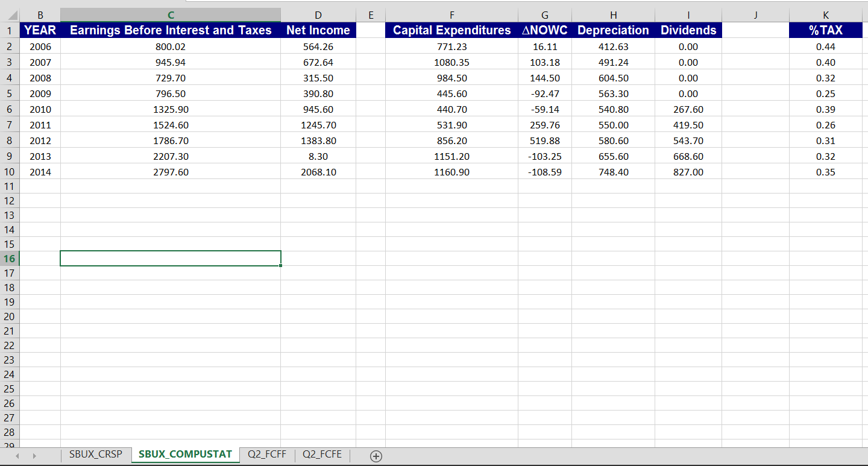
Task: Select column K header
Action: [826, 14]
